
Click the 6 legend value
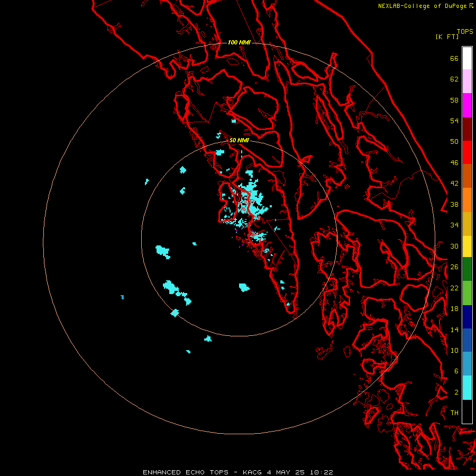coord(456,371)
